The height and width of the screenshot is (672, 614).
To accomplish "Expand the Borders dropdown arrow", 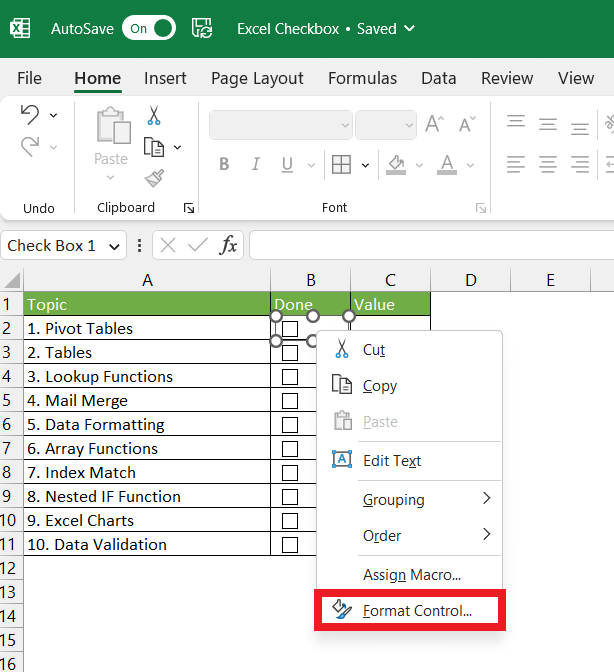I will pyautogui.click(x=365, y=165).
